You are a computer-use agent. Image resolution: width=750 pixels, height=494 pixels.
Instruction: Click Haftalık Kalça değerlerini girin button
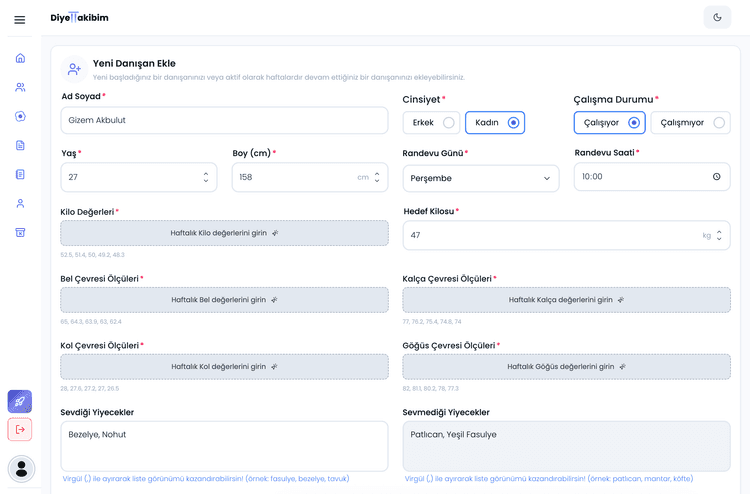(566, 299)
